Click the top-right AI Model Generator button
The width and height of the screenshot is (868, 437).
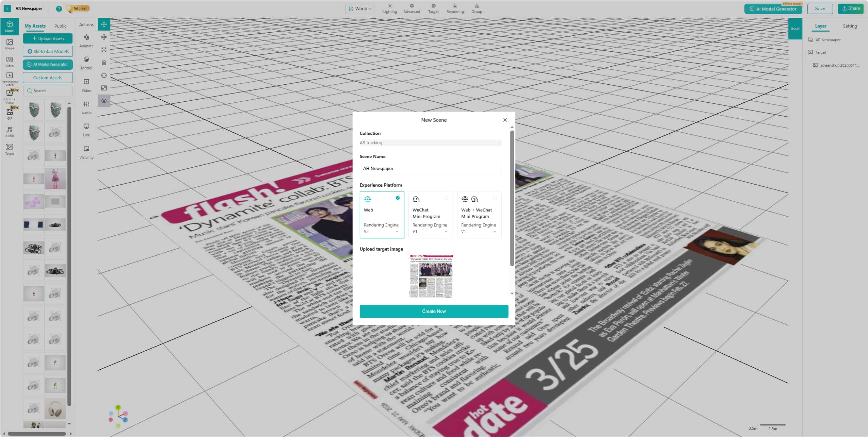tap(773, 9)
